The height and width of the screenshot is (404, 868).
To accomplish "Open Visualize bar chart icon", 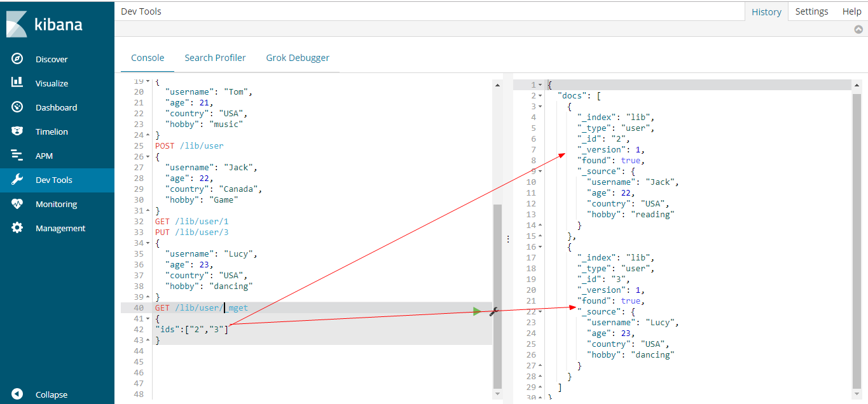I will pos(17,83).
